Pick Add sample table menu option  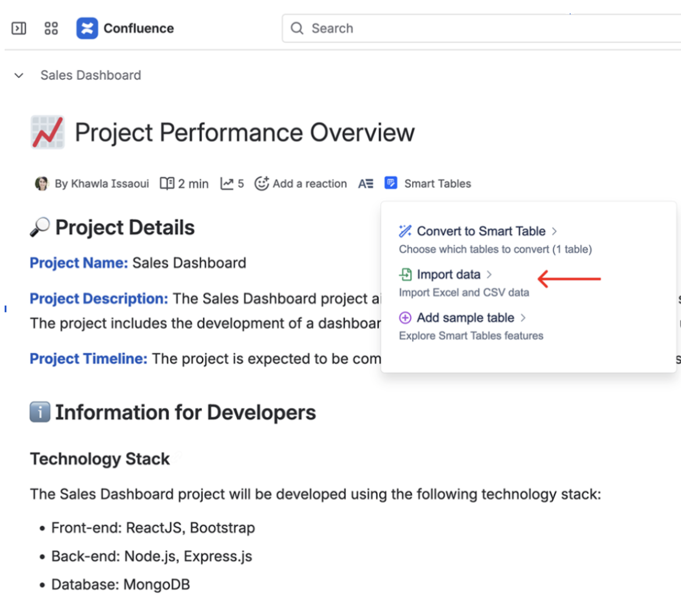(466, 318)
